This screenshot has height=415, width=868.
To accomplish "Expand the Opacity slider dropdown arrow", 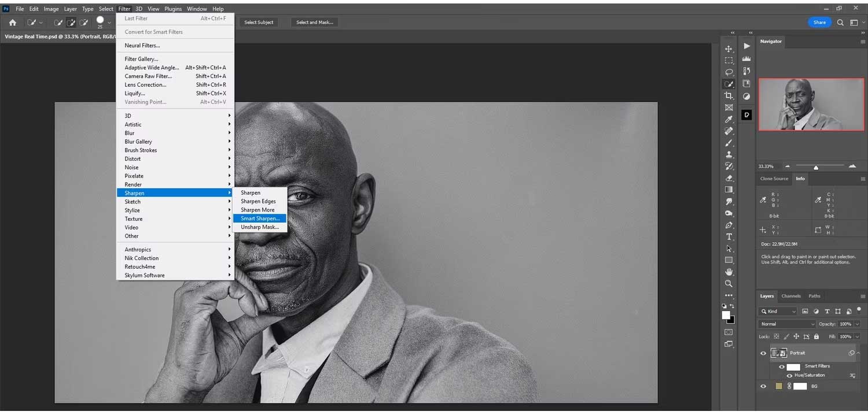I will 857,324.
